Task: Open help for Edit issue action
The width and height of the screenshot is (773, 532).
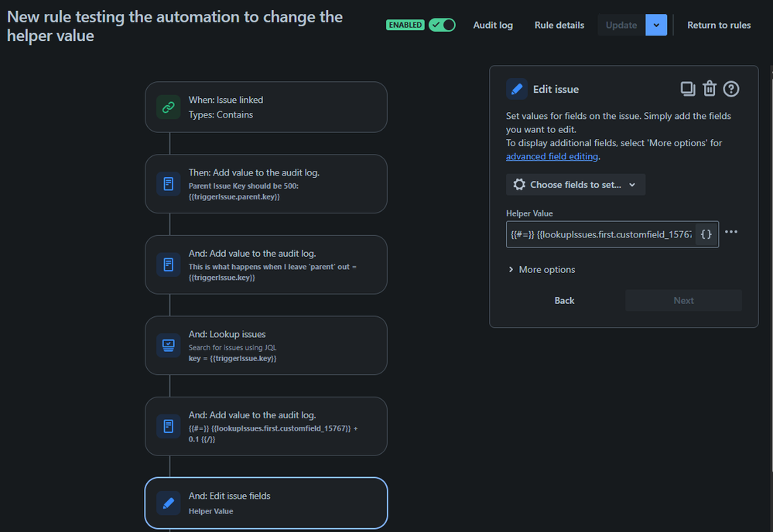Action: pos(731,89)
